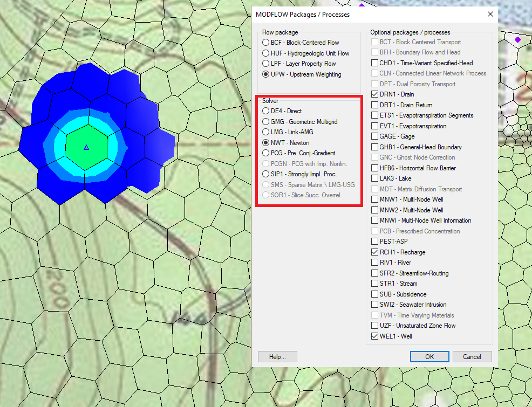The image size is (532, 407).
Task: Enable UZF - Unsaturated Zone Flow
Action: [374, 325]
